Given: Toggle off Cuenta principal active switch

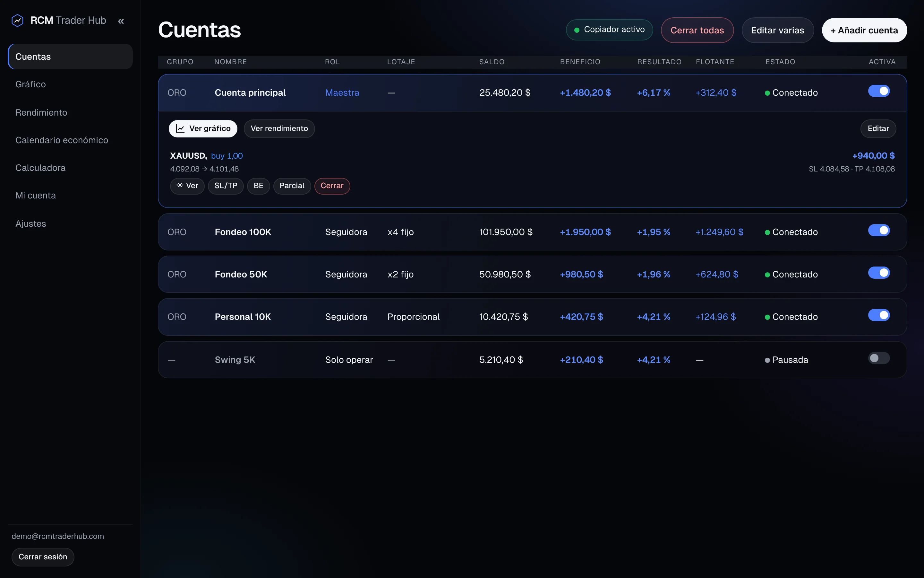Looking at the screenshot, I should pos(878,91).
